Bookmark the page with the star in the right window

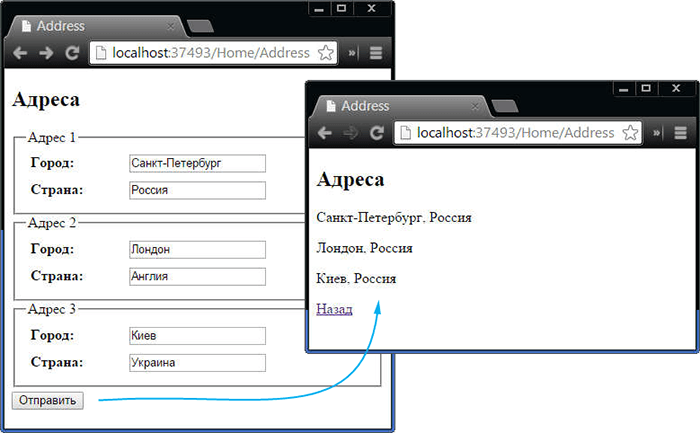point(630,133)
